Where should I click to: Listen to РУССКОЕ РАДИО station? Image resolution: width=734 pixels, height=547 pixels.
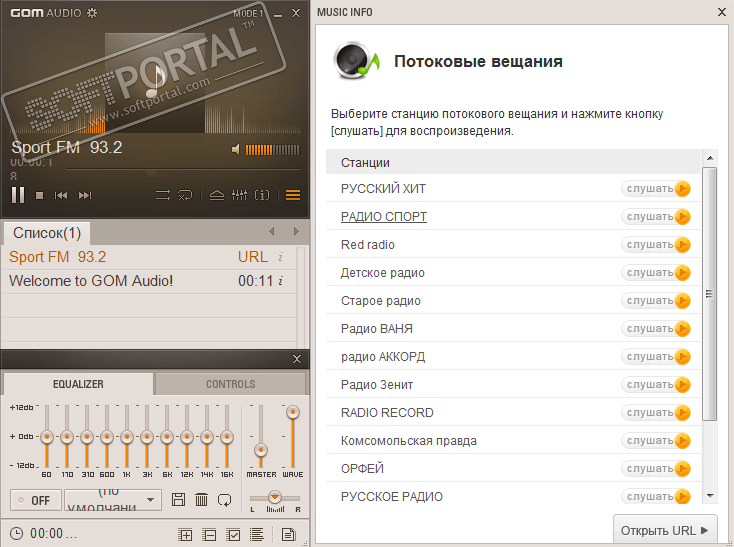point(656,496)
